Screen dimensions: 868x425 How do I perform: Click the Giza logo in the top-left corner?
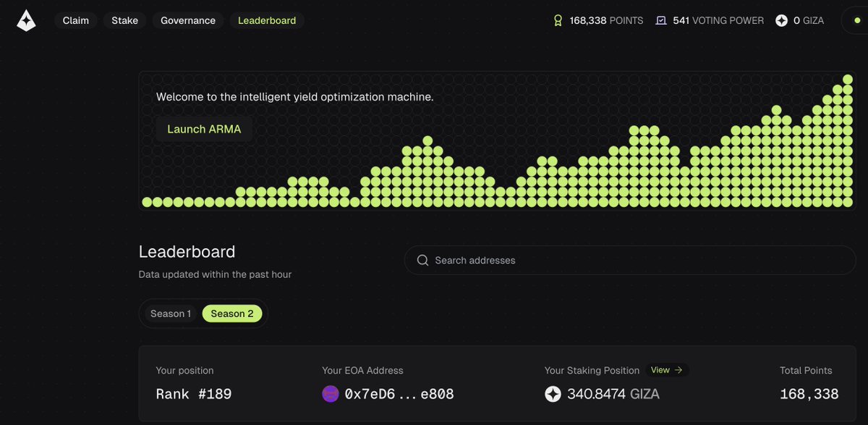tap(26, 20)
